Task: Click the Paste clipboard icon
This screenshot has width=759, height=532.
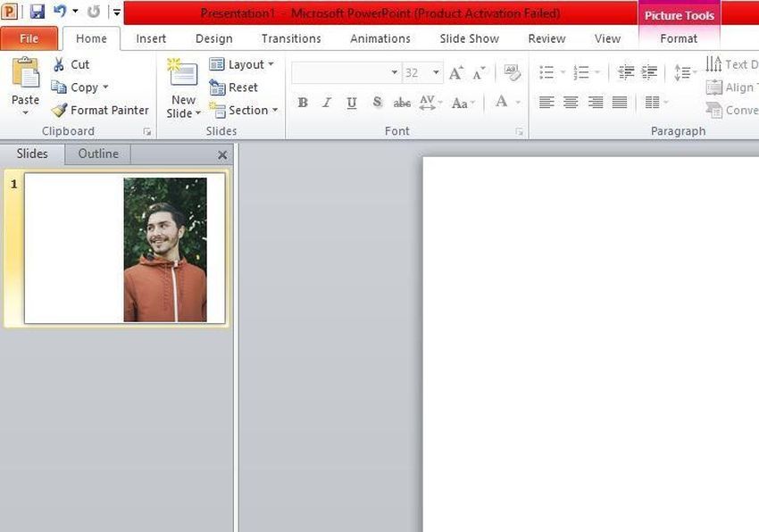Action: pyautogui.click(x=25, y=74)
